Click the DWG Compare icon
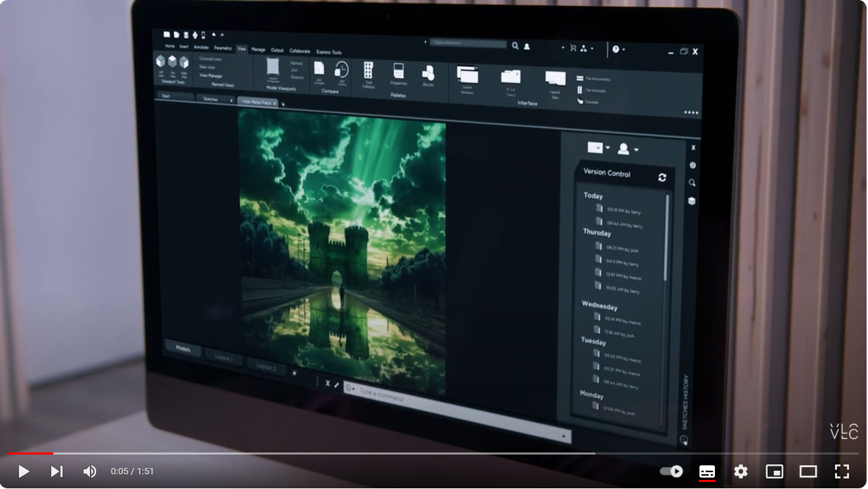Viewport: 868px width, 489px height. pyautogui.click(x=319, y=68)
